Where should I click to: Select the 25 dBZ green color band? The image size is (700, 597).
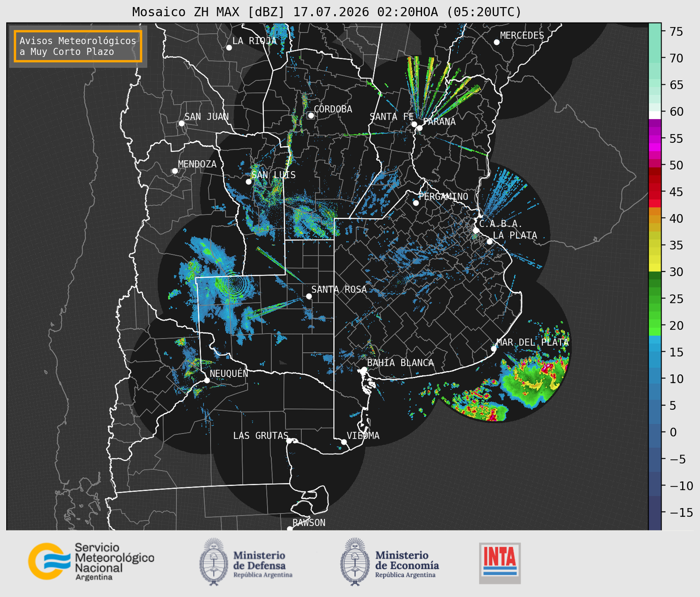click(655, 299)
